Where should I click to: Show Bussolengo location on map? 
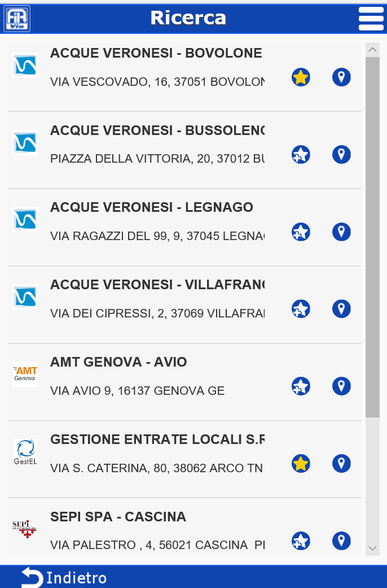pos(341,155)
